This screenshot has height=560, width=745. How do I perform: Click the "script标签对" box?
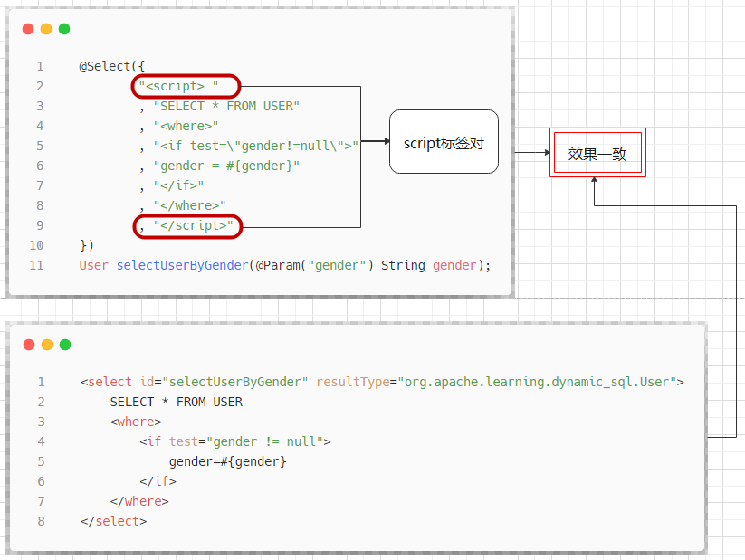tap(444, 141)
